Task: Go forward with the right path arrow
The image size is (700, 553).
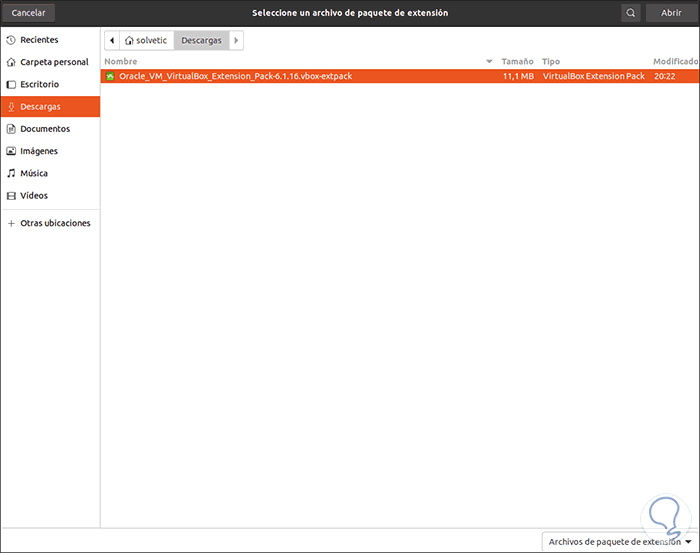Action: coord(236,41)
